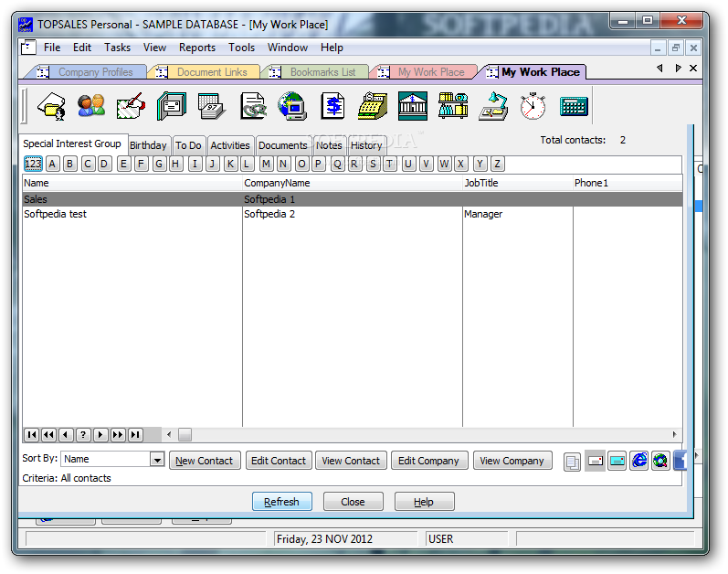The width and height of the screenshot is (728, 574).
Task: Open the Tasks menu
Action: pyautogui.click(x=117, y=48)
